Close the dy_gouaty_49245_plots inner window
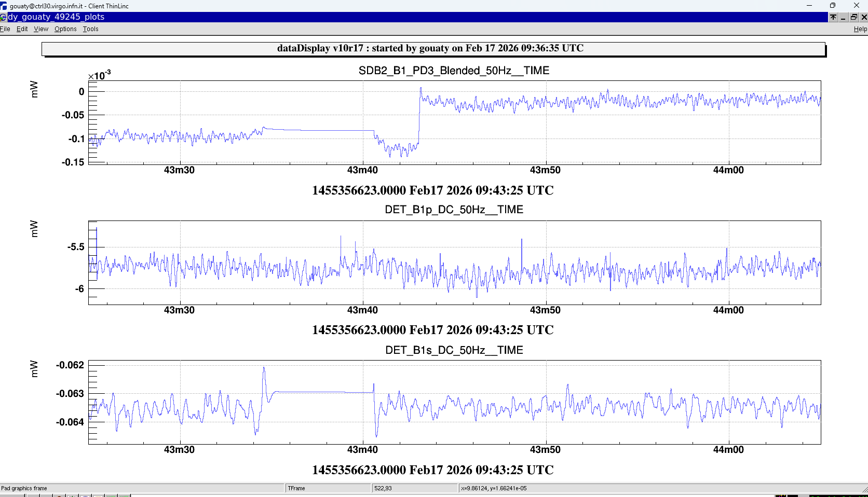Viewport: 868px width, 497px height. coord(864,17)
